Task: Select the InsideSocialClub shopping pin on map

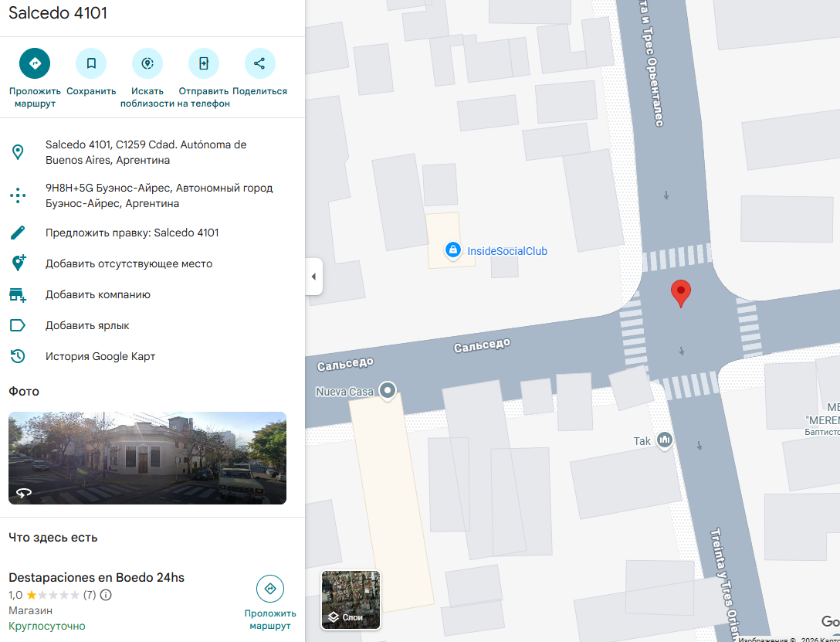Action: [x=453, y=250]
